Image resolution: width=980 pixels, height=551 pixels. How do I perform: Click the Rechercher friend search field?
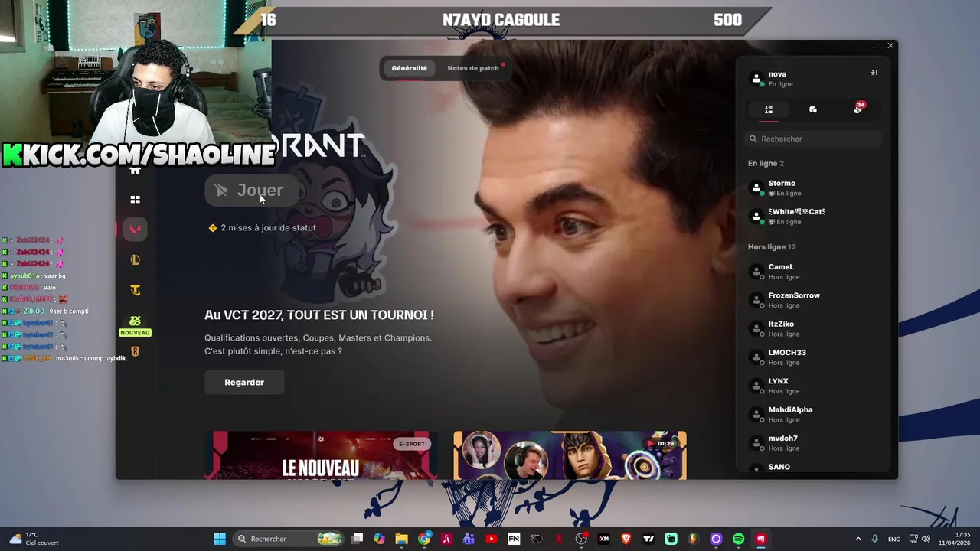click(813, 139)
